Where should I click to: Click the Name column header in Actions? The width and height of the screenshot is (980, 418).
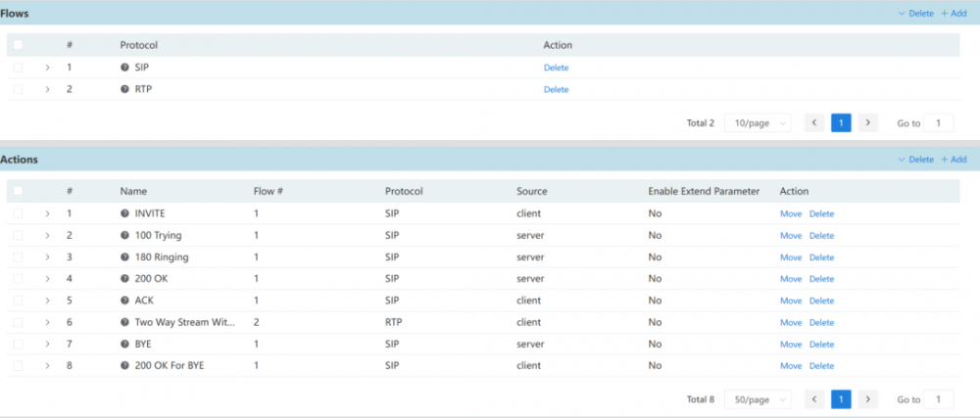coord(133,191)
